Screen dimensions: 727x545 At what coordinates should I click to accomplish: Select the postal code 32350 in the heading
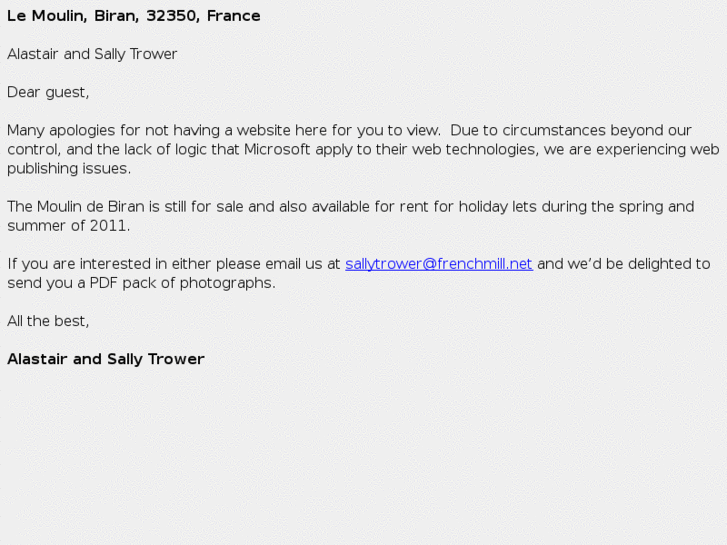pyautogui.click(x=170, y=16)
